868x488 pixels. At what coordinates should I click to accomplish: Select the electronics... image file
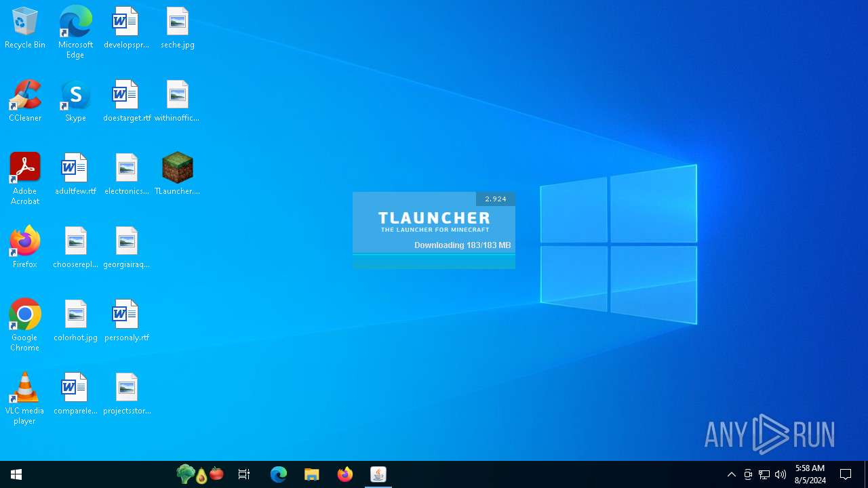coord(126,175)
